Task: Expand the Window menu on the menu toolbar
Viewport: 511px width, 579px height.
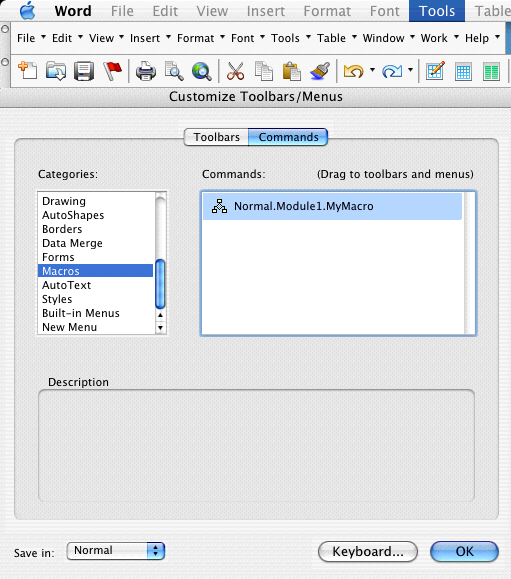Action: coord(389,38)
